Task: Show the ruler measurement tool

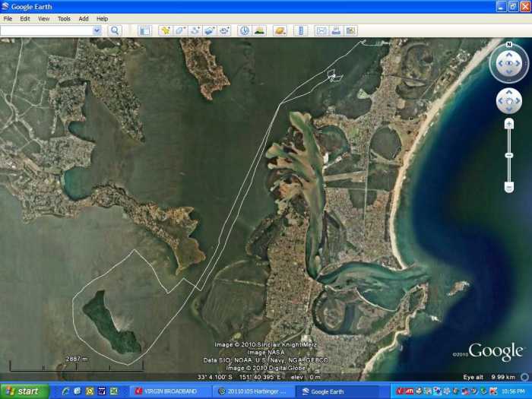Action: pyautogui.click(x=300, y=30)
